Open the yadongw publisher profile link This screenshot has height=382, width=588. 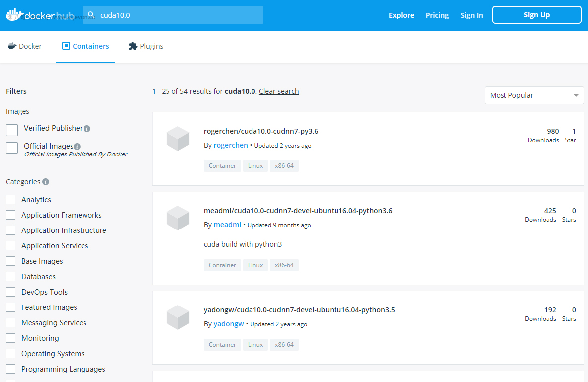tap(229, 324)
